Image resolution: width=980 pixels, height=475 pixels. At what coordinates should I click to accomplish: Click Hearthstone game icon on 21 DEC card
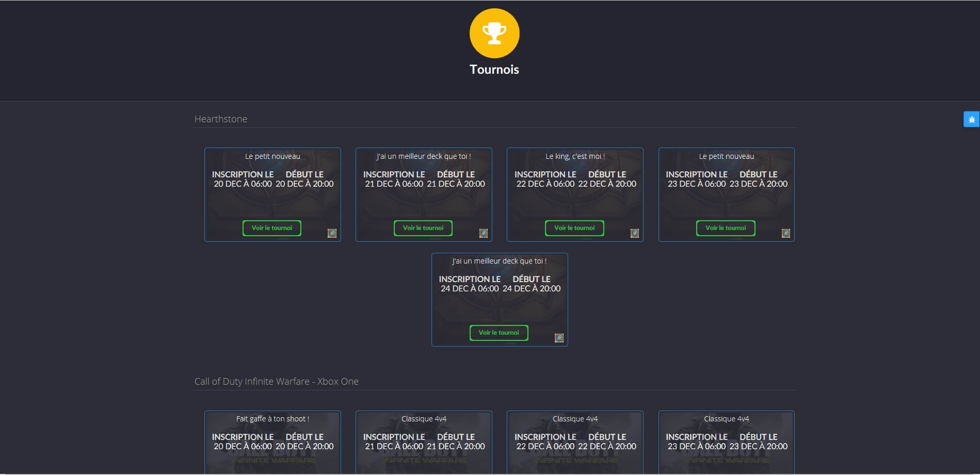point(483,233)
